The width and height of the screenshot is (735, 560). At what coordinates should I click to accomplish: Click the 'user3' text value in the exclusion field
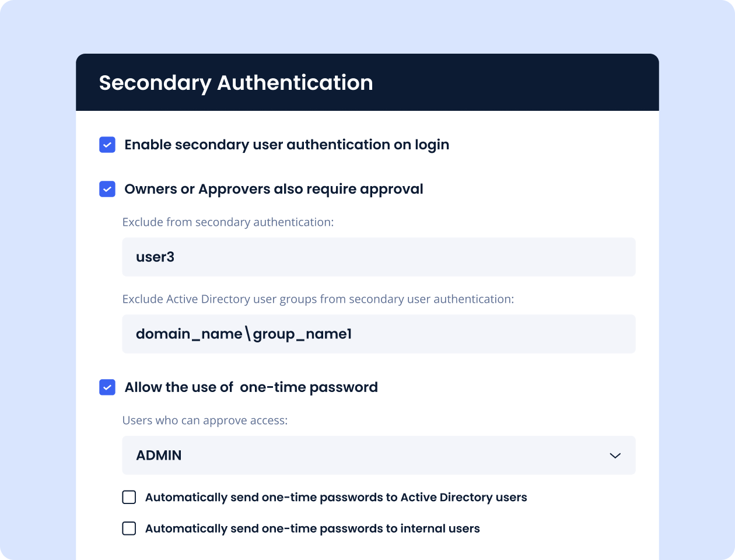point(155,257)
